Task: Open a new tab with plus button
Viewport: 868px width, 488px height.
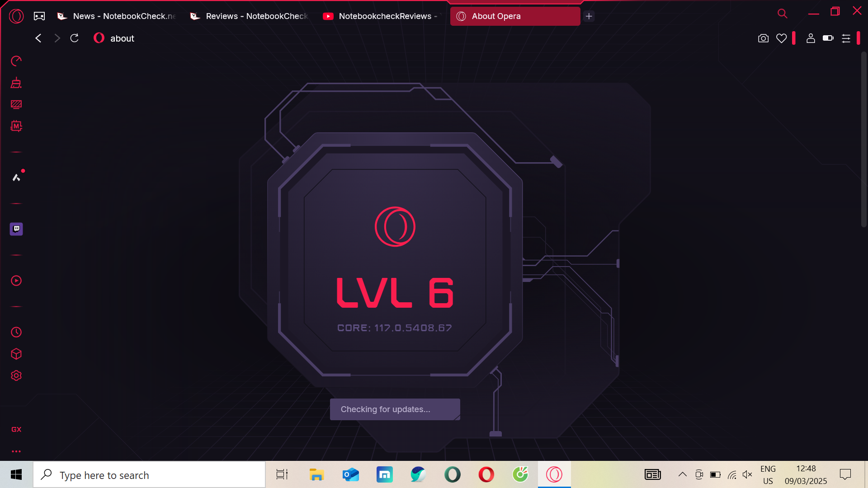Action: point(589,16)
